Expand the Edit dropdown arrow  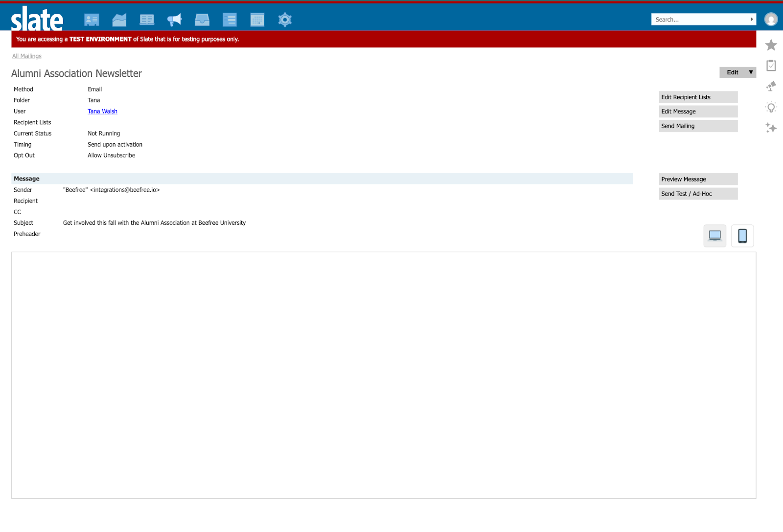pos(751,72)
